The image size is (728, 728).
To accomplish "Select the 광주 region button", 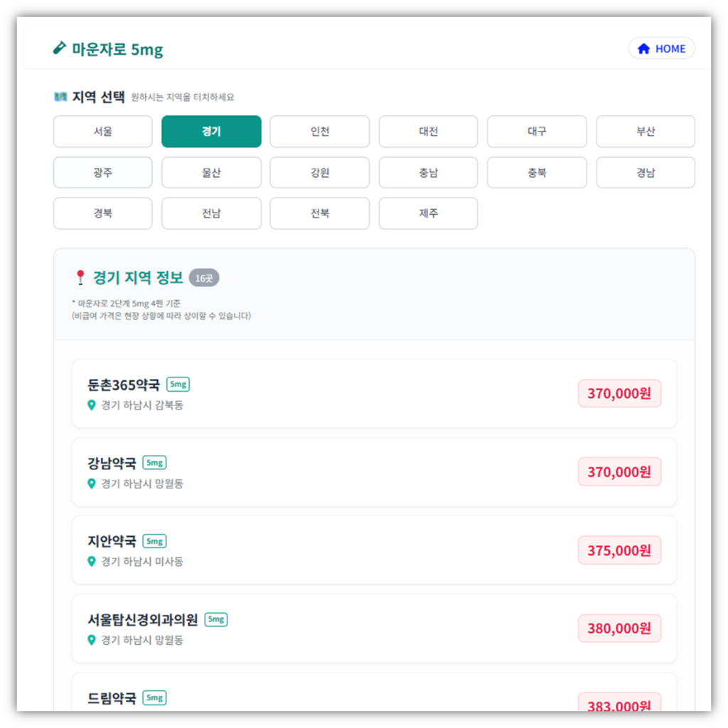I will (102, 172).
